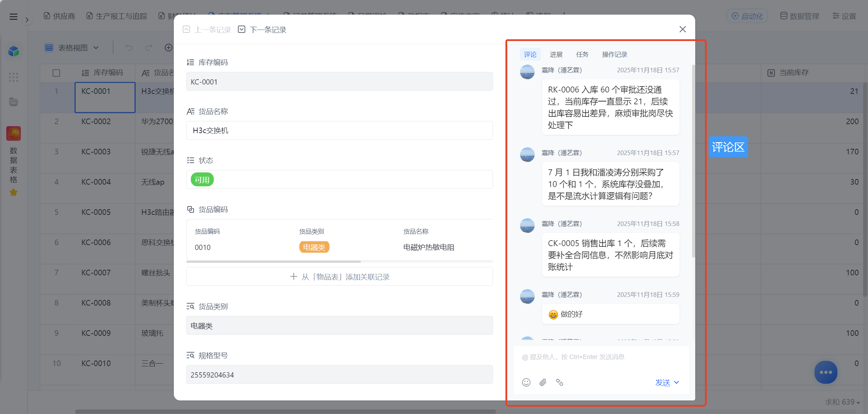Viewport: 868px width, 414px height.
Task: Click the comment panel vertical scrollbar
Action: pos(693,162)
